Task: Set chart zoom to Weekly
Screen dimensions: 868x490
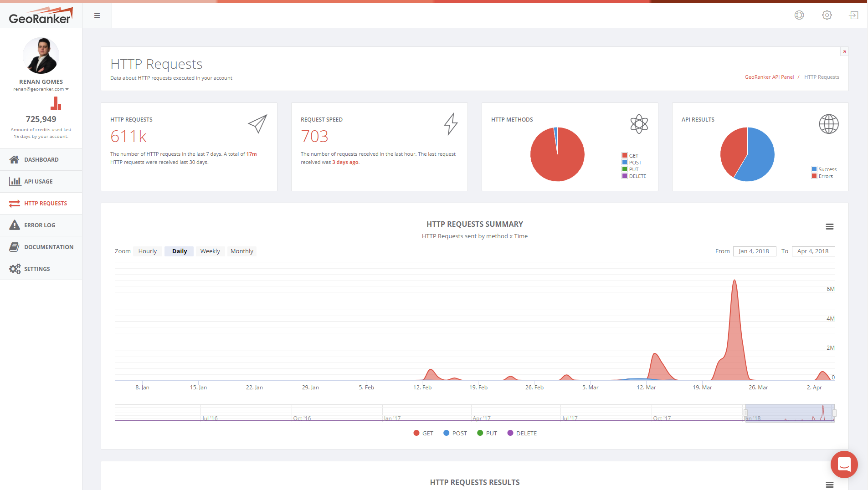Action: (x=210, y=251)
